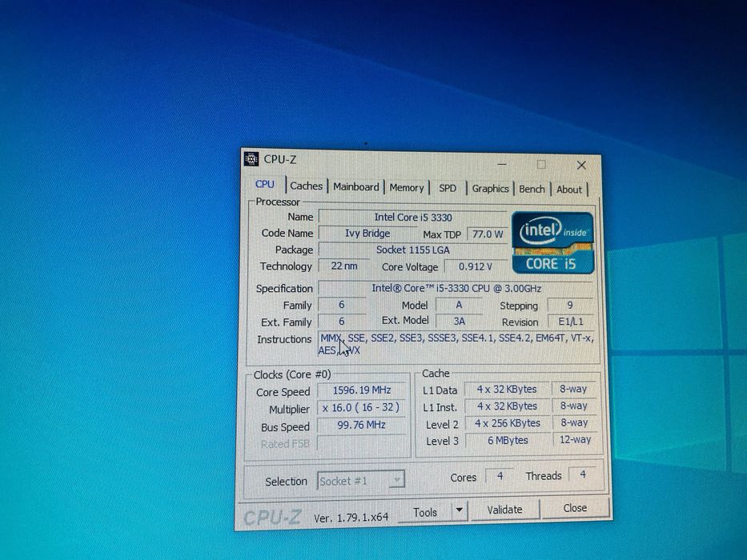Image resolution: width=747 pixels, height=560 pixels.
Task: Click the Core Speed value 1596.19 MHz
Action: pyautogui.click(x=362, y=390)
